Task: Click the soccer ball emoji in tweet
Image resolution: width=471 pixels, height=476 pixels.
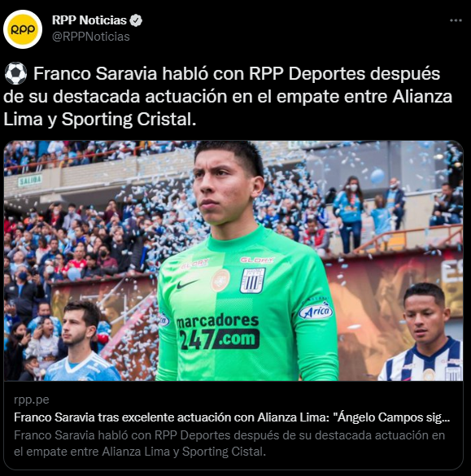Action: [x=15, y=73]
